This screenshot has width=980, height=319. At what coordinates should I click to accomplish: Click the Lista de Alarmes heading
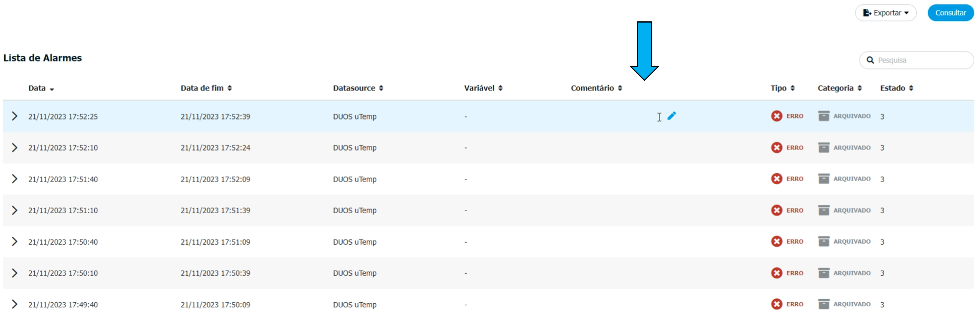point(43,58)
